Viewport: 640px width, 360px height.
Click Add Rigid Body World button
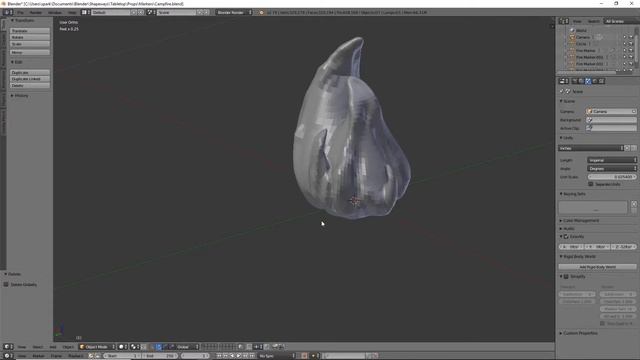click(598, 267)
